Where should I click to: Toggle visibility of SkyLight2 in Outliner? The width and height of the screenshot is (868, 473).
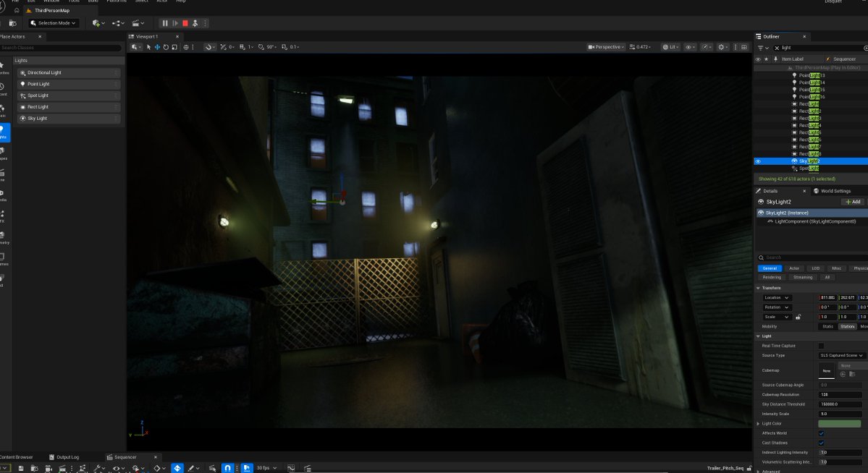point(759,161)
